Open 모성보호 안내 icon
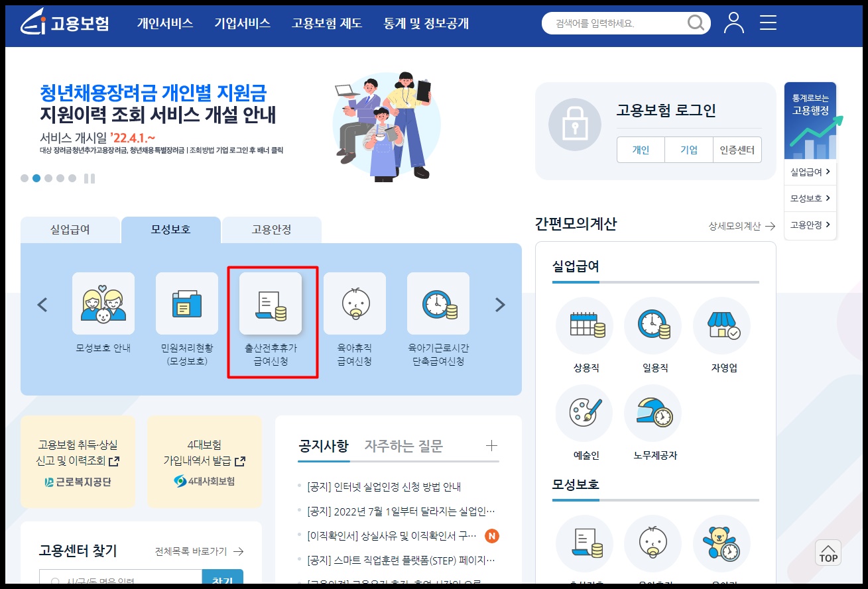The width and height of the screenshot is (868, 589). click(103, 303)
